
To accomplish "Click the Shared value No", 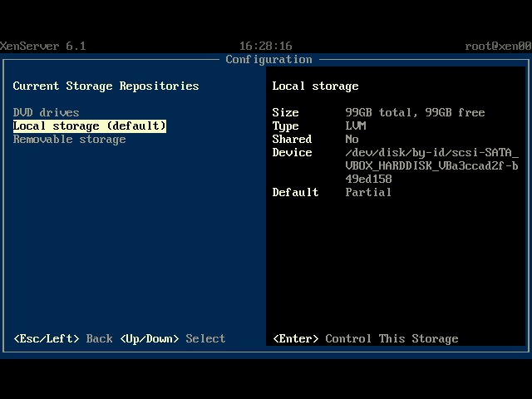I will (352, 139).
